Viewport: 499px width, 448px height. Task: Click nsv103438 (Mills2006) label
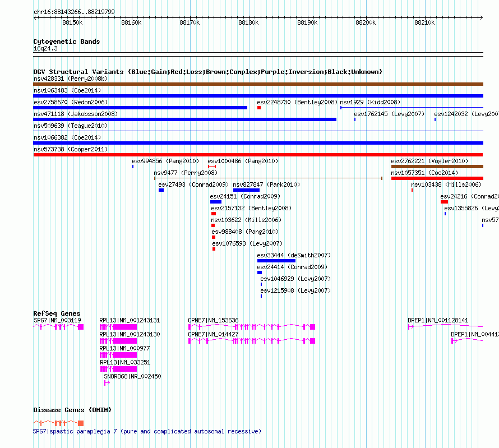tap(446, 184)
